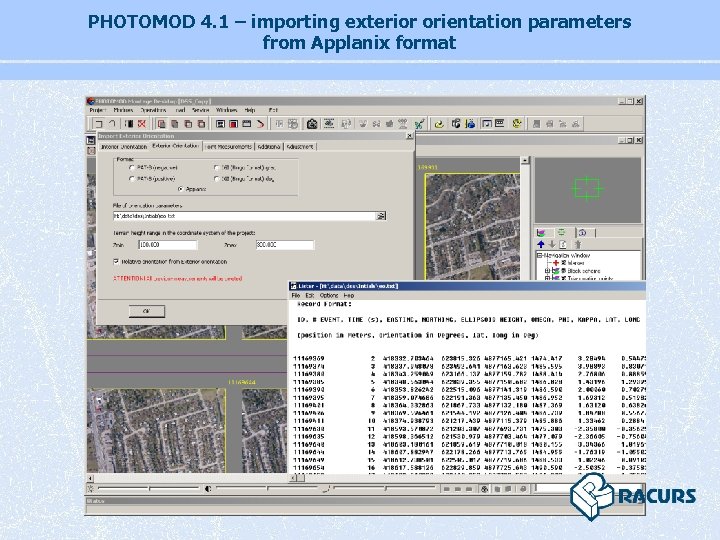720x540 pixels.
Task: Click the black globe-like icon before blue flask
Action: click(x=456, y=124)
